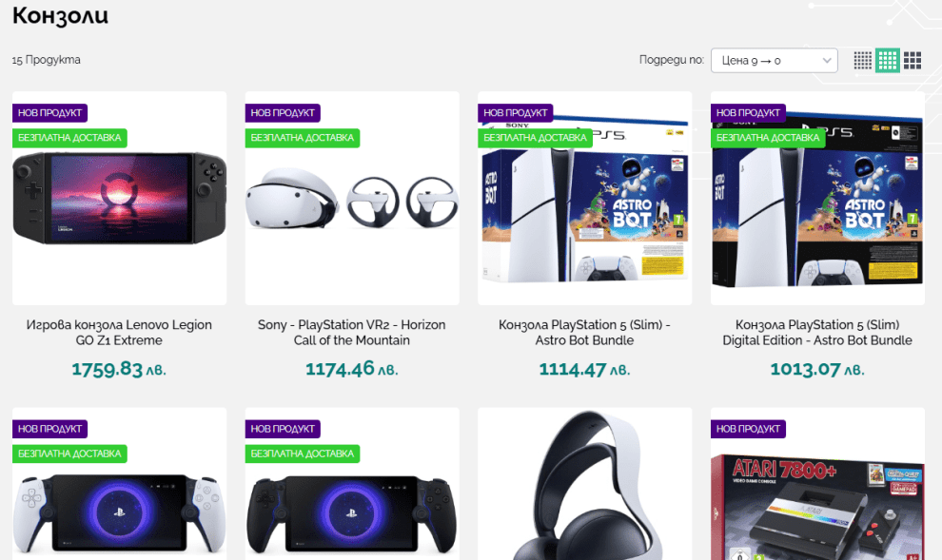Open the 'Цена 9 → 0' sort dropdown
Screen dimensions: 942x560
[775, 61]
